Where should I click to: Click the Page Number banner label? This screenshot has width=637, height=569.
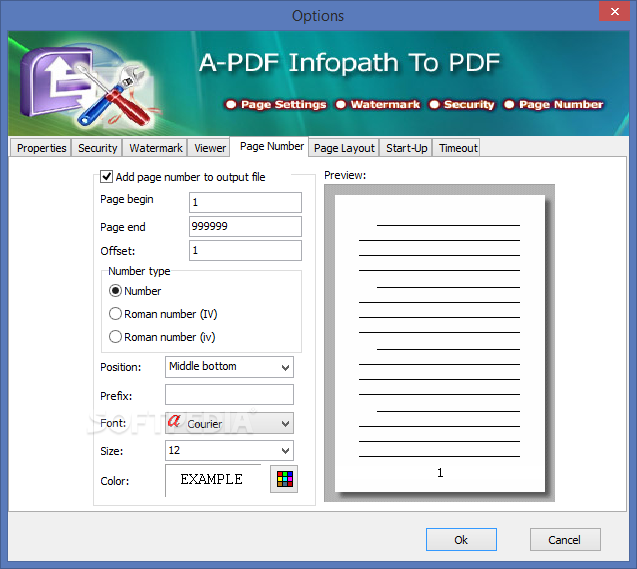click(561, 104)
